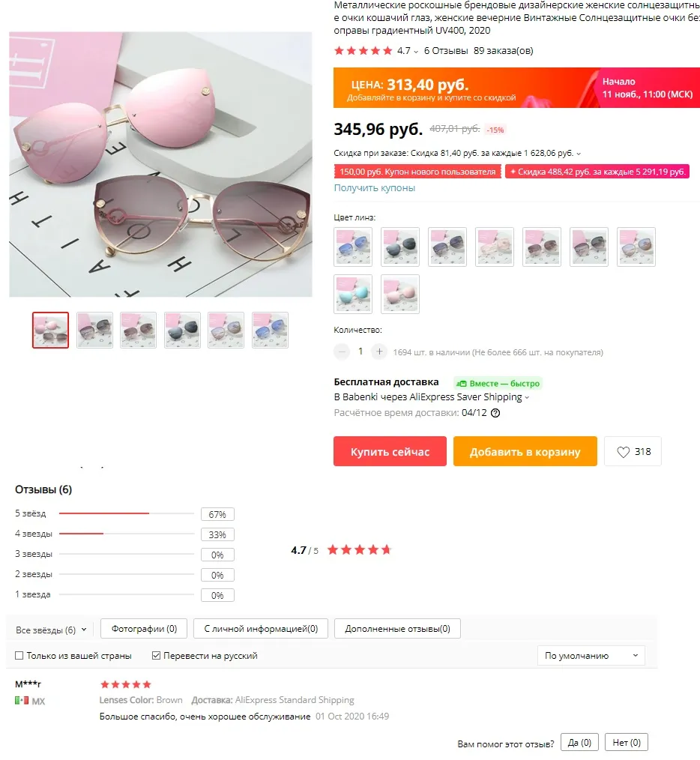
Task: Decrease quantity with the minus button
Action: click(x=342, y=352)
